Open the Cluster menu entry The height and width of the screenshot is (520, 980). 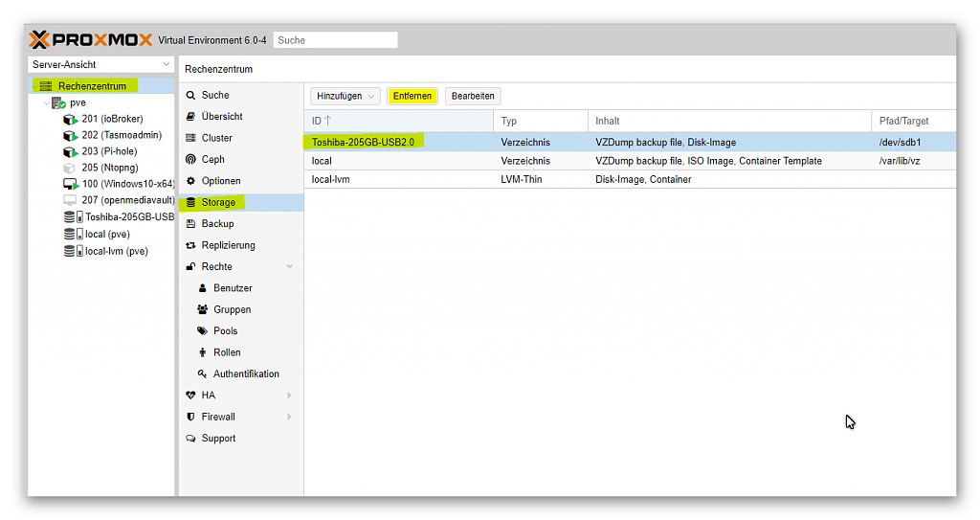coord(241,138)
